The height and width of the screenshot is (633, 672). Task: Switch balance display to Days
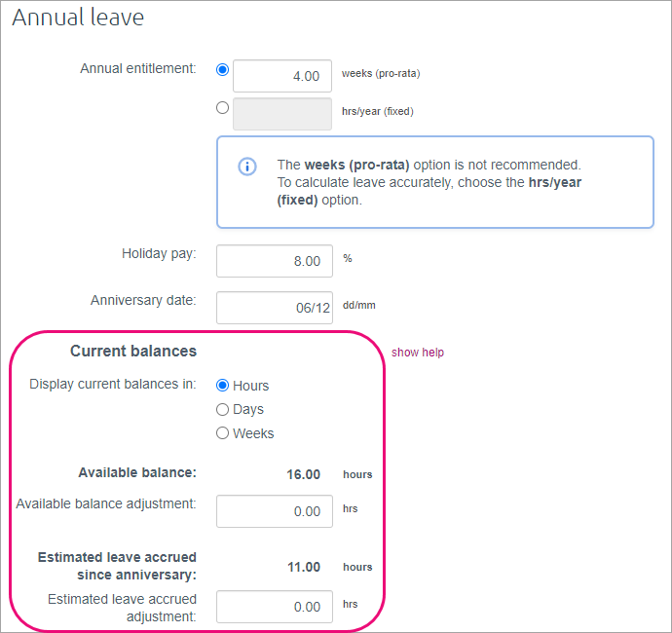223,410
